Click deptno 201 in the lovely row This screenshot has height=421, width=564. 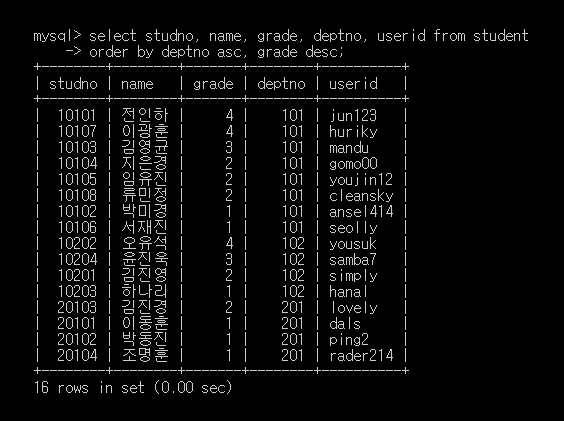[293, 307]
